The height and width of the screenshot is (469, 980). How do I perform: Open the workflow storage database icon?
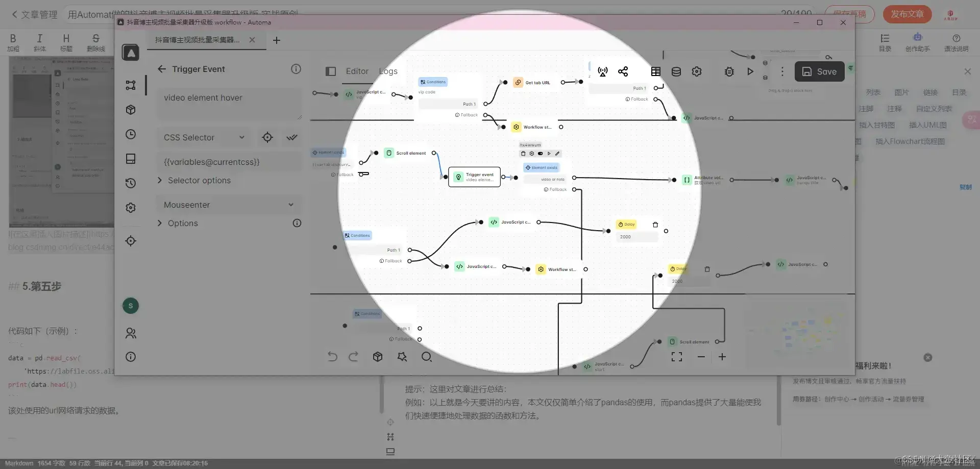(676, 71)
